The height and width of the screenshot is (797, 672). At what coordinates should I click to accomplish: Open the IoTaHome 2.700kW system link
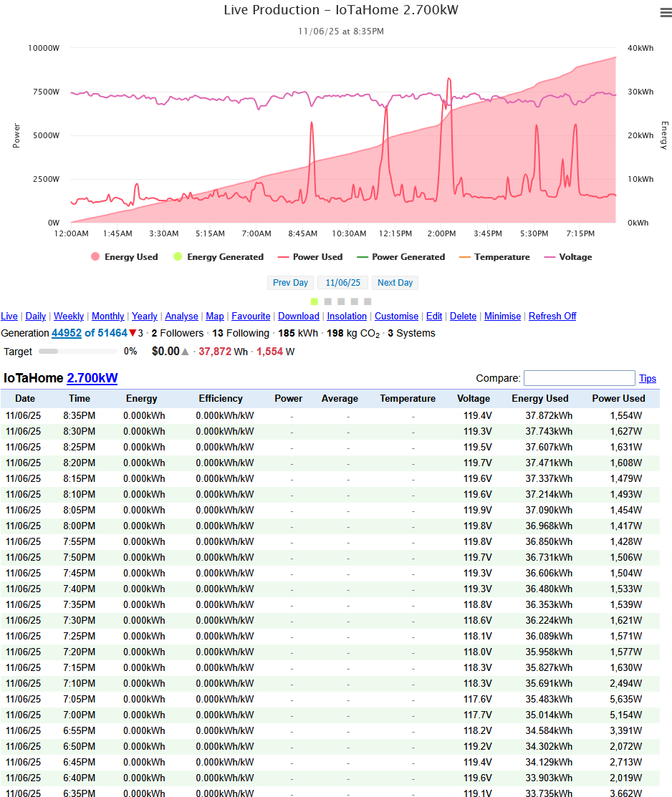pyautogui.click(x=92, y=378)
